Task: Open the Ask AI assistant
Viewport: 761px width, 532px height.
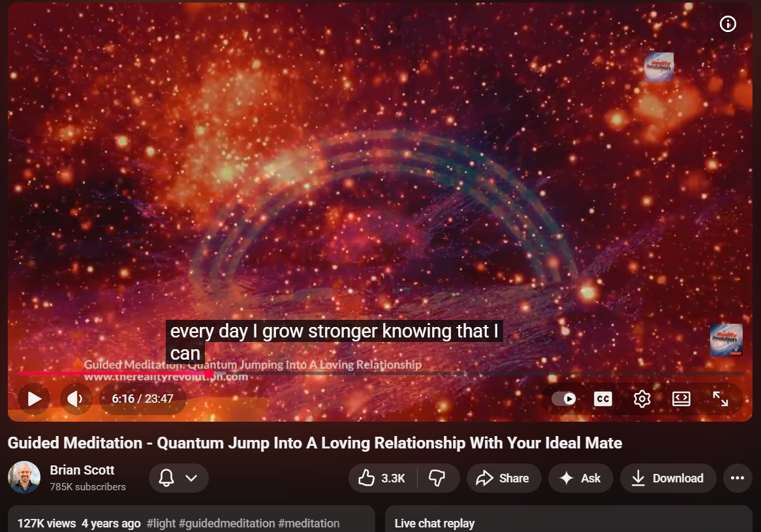Action: (580, 478)
